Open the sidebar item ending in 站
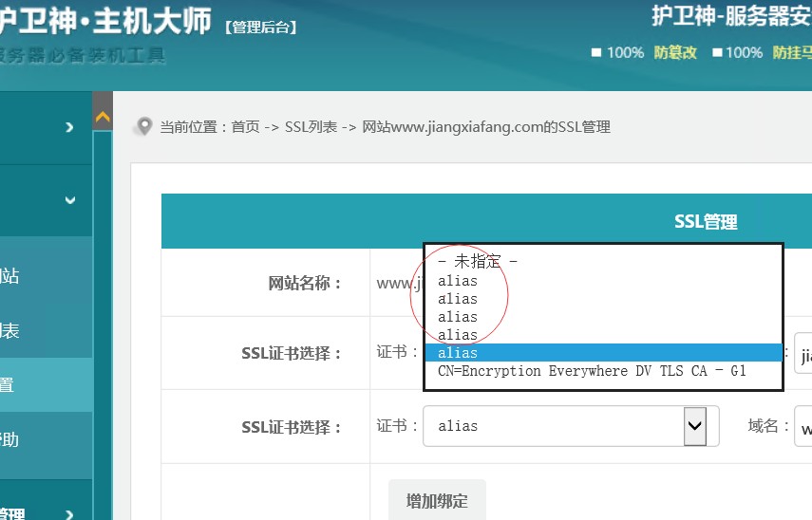This screenshot has width=812, height=520. 9,276
